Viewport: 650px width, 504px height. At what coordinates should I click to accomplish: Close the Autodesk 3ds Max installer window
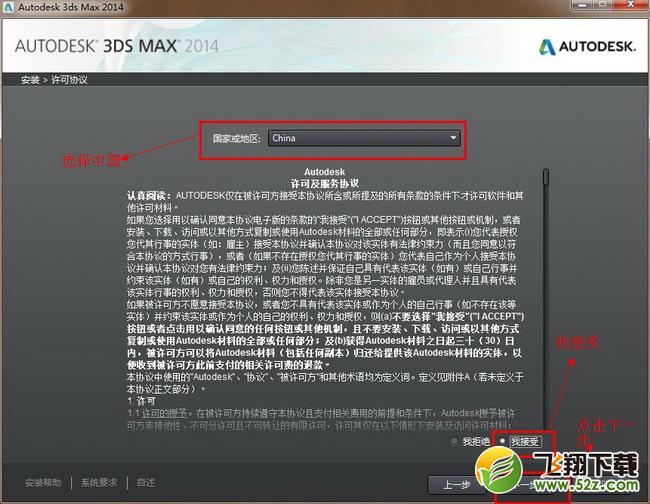pos(631,5)
